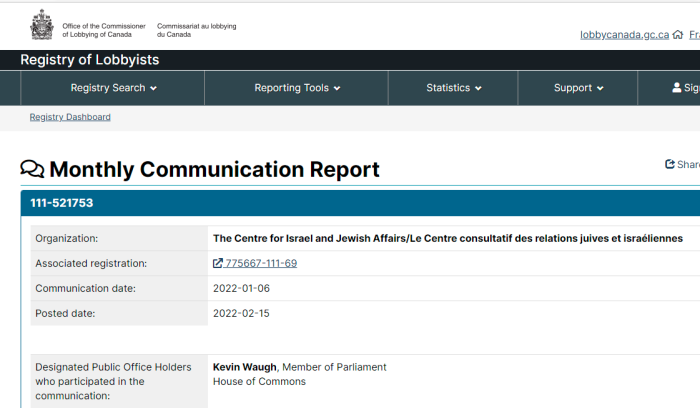The image size is (700, 408).
Task: Click the Communication date: label
Action: (85, 288)
